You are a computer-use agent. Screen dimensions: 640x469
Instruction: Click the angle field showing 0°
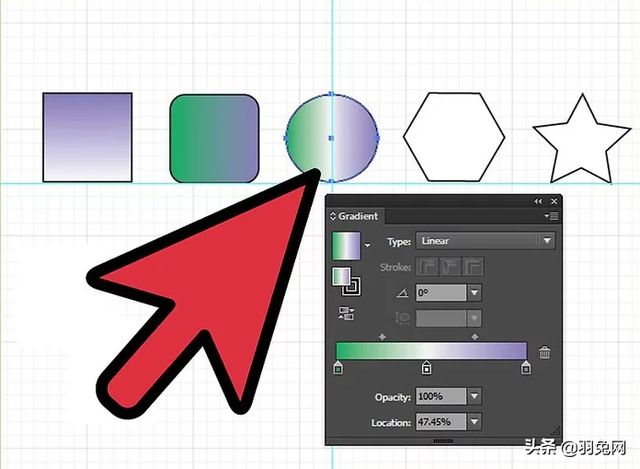441,293
